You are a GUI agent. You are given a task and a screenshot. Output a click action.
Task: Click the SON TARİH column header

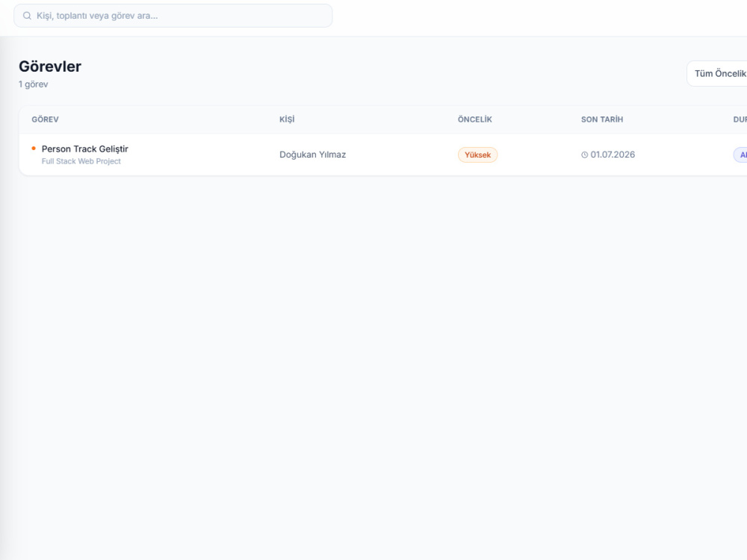(x=602, y=119)
